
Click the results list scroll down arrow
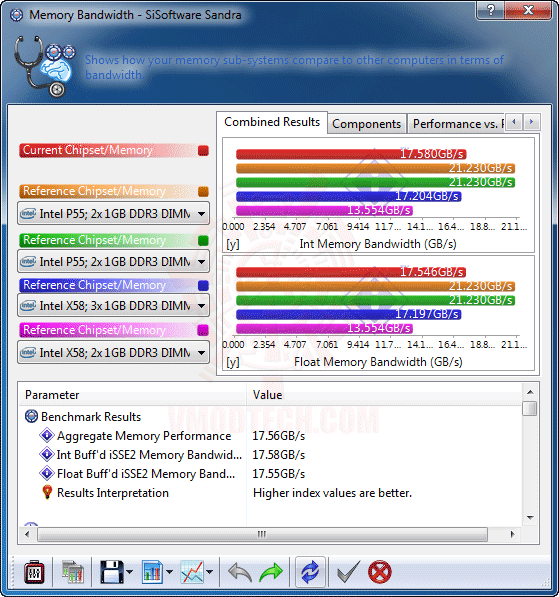coord(530,517)
